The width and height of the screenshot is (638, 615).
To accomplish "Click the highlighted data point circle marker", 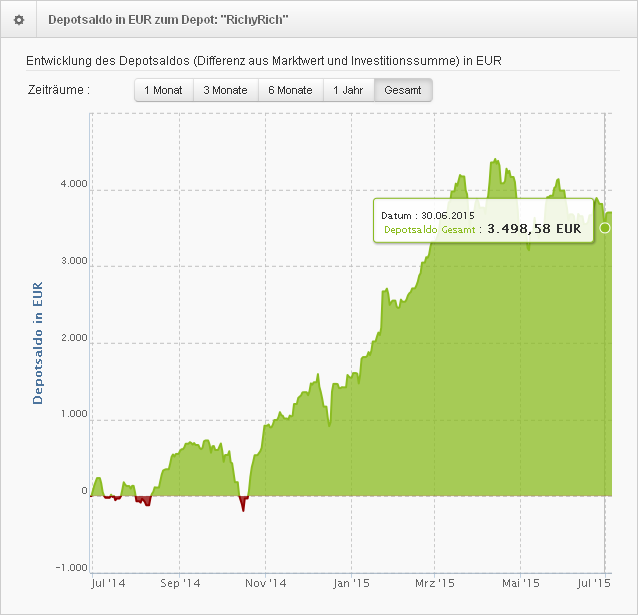I will pos(604,228).
